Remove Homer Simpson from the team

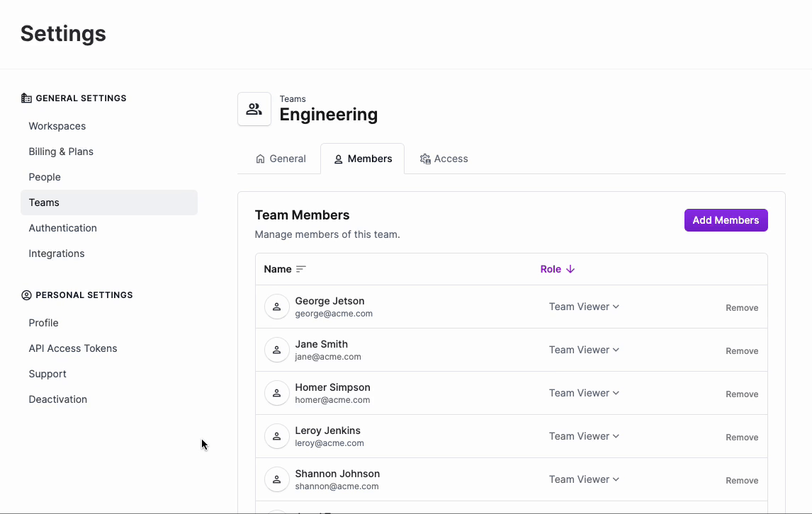tap(741, 394)
